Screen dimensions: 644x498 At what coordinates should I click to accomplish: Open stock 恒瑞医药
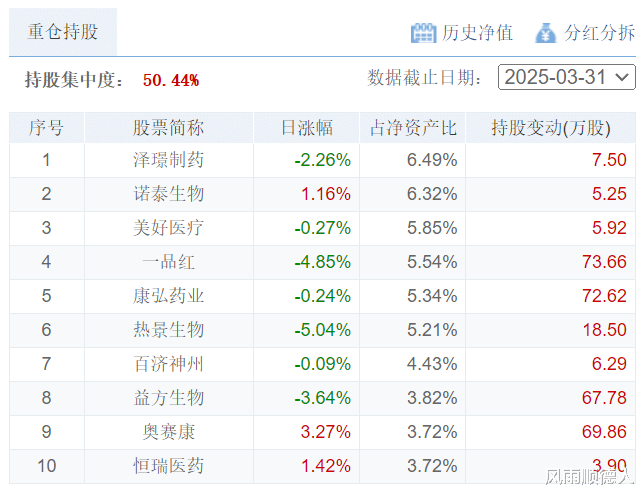click(x=168, y=466)
